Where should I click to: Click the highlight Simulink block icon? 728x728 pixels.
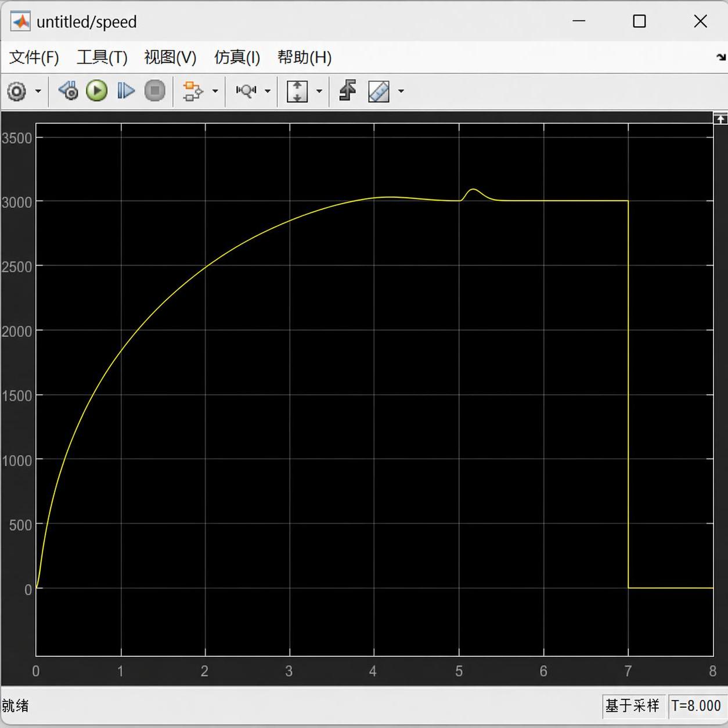pos(193,91)
